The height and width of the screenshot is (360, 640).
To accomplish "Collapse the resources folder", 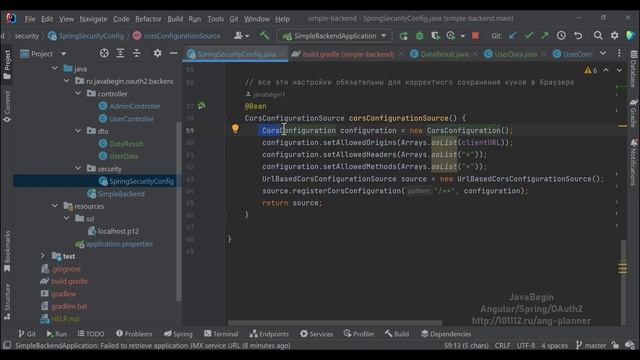I will click(55, 206).
